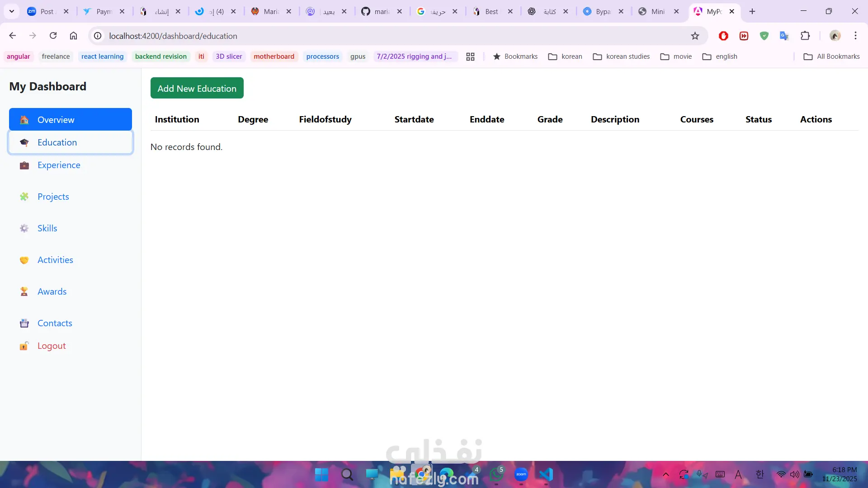868x488 pixels.
Task: Open the korean studies bookmark folder
Action: coord(622,56)
